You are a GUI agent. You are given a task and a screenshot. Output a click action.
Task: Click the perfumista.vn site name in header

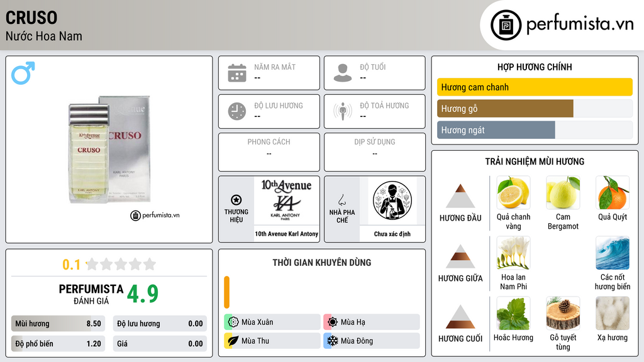pos(580,24)
